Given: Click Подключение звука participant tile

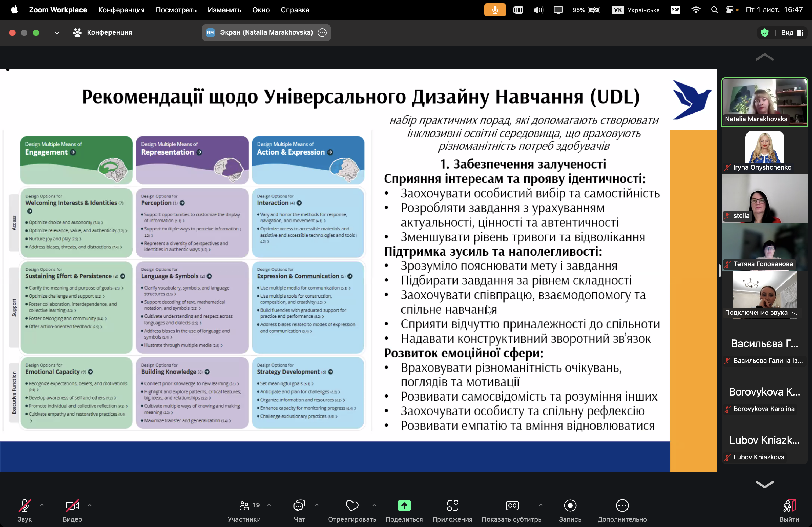Looking at the screenshot, I should [764, 295].
